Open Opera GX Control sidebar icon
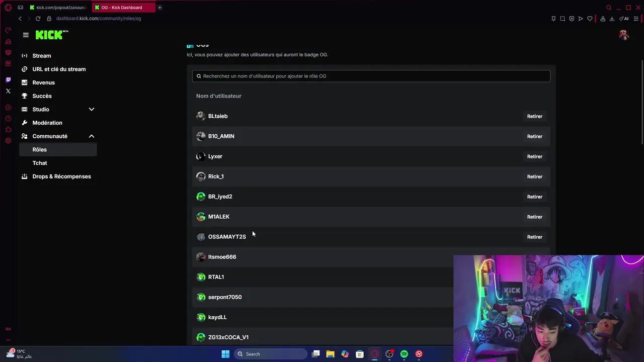644x362 pixels. point(8,31)
